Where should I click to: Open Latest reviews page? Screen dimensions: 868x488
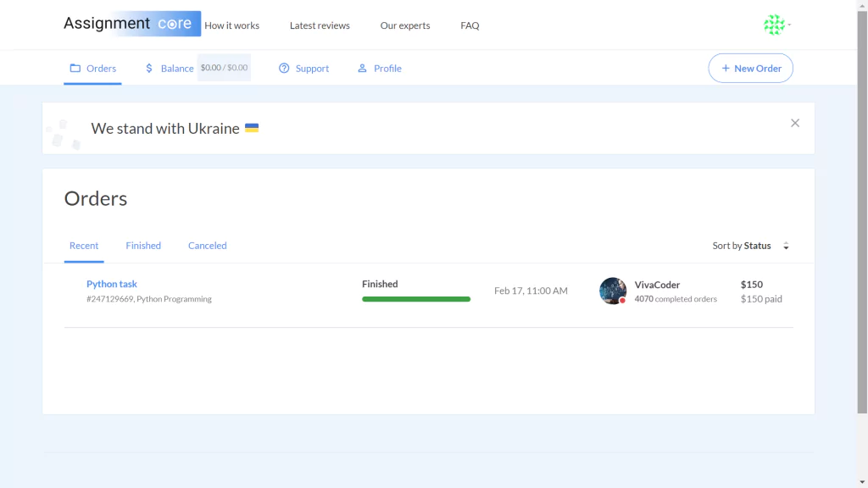(x=320, y=25)
